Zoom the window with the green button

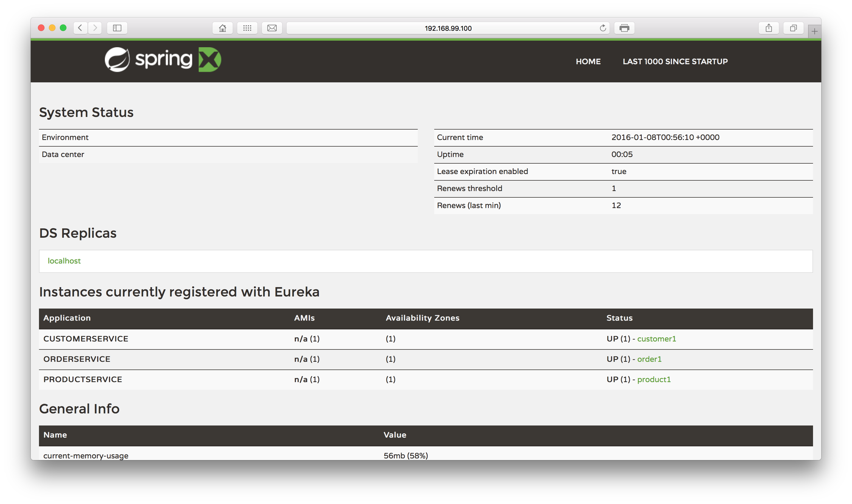(63, 28)
